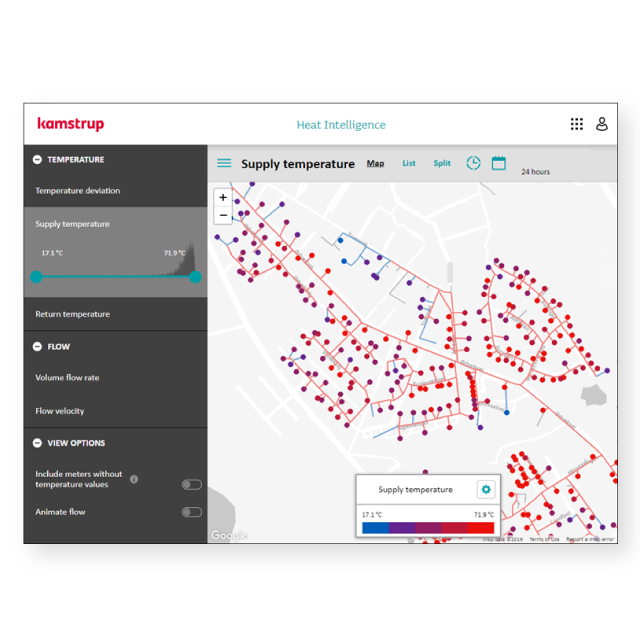
Task: Switch to the Split view tab
Action: pyautogui.click(x=442, y=163)
